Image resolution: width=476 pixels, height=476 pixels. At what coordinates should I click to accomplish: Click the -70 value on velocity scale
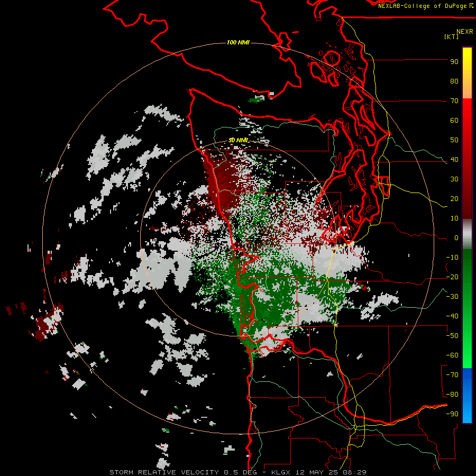pyautogui.click(x=452, y=375)
